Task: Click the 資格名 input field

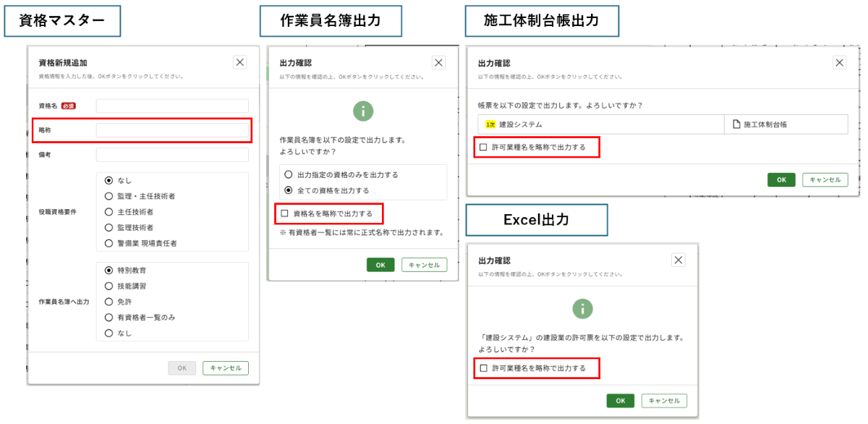Action: (172, 106)
